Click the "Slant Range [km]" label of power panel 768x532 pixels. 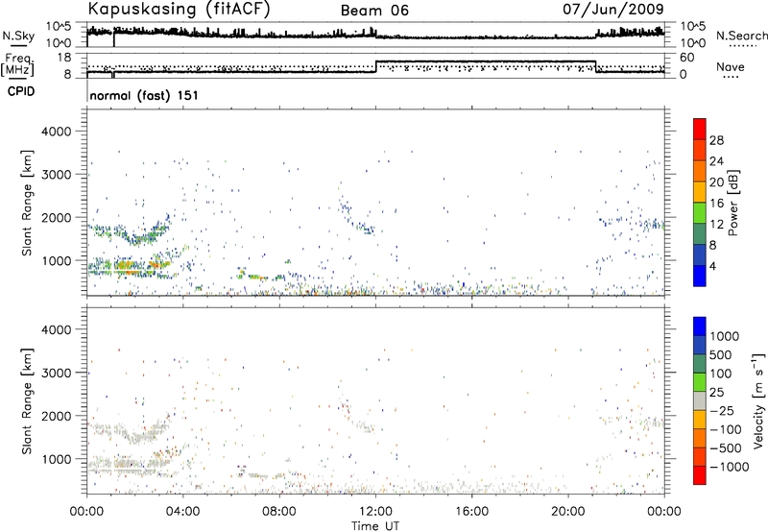tap(27, 203)
